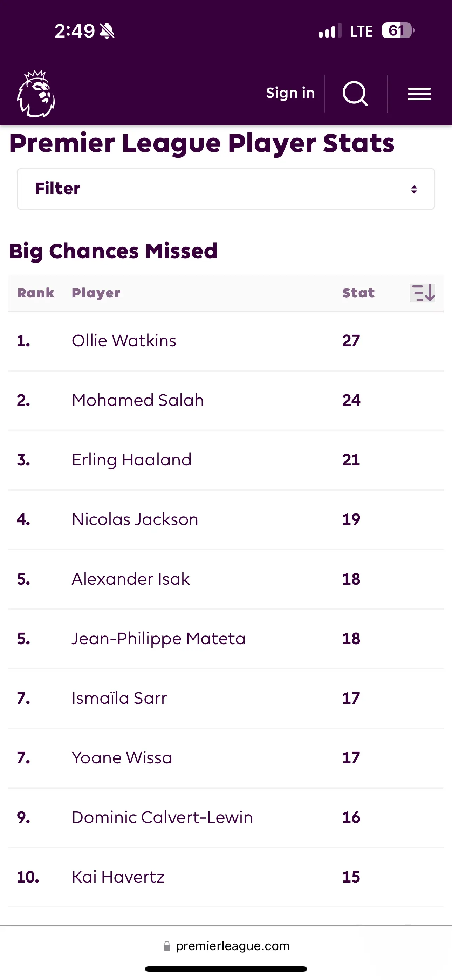The width and height of the screenshot is (452, 980).
Task: Click the Stat column header
Action: click(358, 293)
